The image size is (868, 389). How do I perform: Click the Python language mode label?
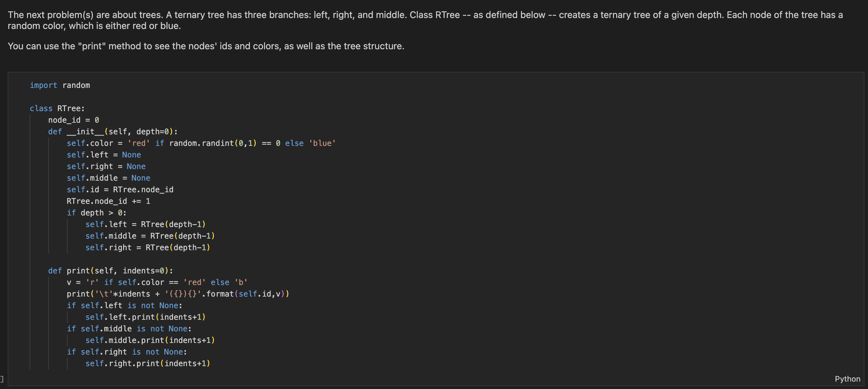[x=847, y=379]
